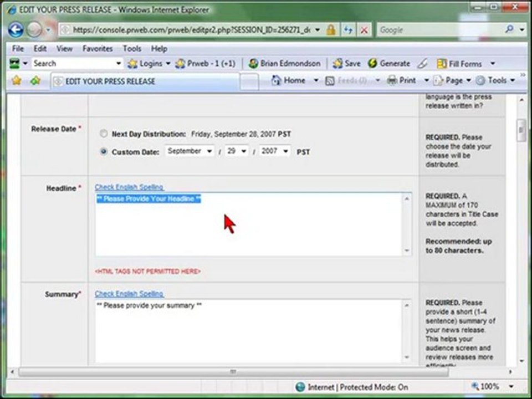Screen dimensions: 532x399
Task: Click the RoboForm logo icon on toolbar
Action: click(14, 63)
